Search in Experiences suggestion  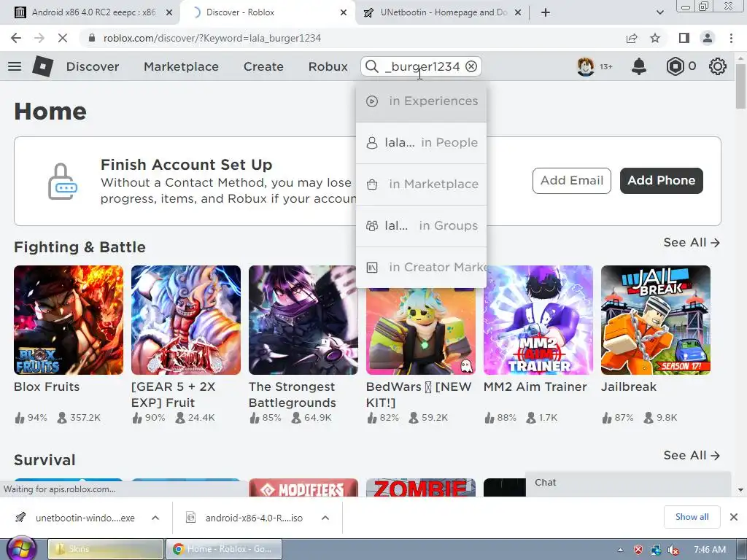[421, 101]
